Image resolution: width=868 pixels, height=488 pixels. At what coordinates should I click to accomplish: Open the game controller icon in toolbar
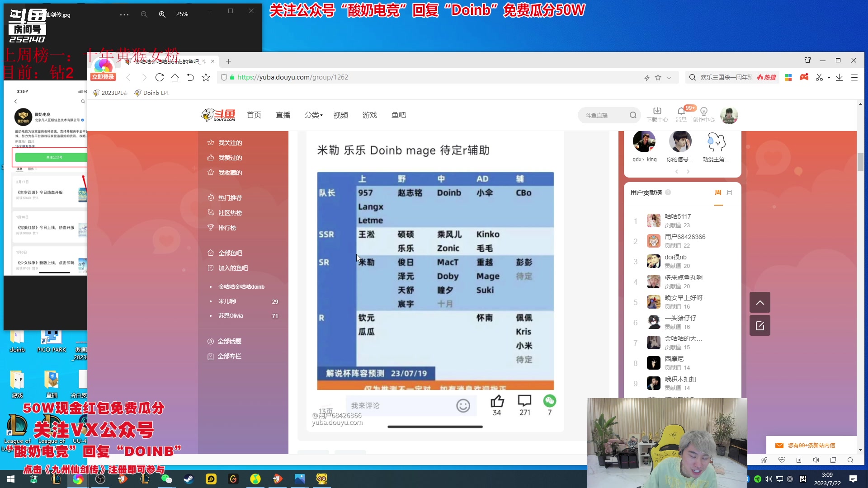[x=804, y=77]
